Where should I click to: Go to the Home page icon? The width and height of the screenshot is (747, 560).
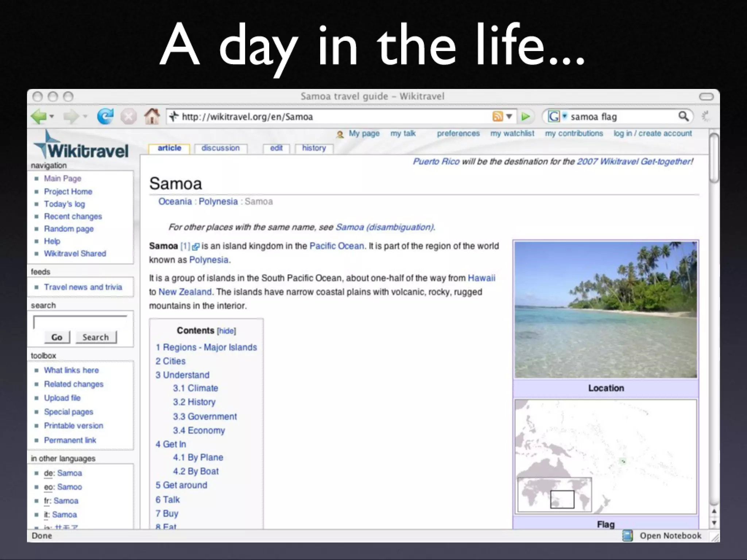coord(152,117)
